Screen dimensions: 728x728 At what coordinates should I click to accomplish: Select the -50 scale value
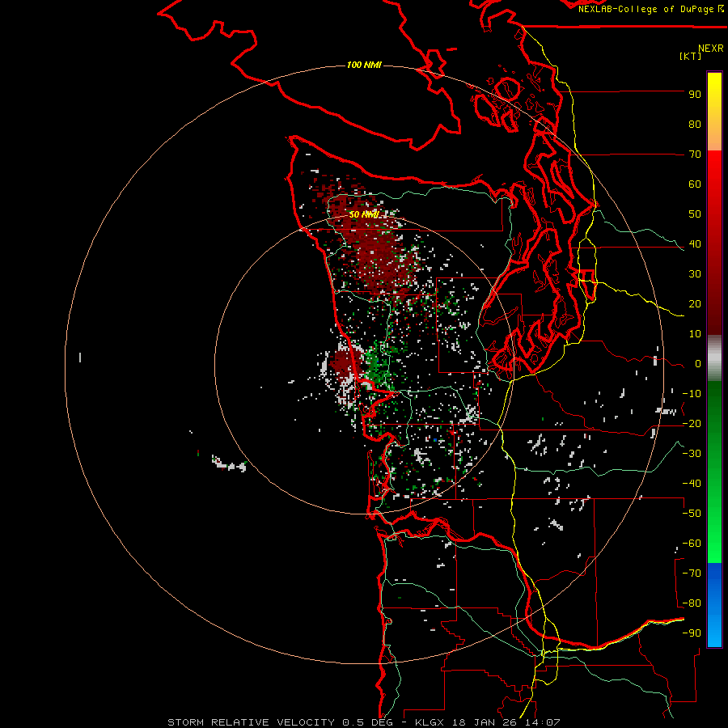click(x=692, y=514)
